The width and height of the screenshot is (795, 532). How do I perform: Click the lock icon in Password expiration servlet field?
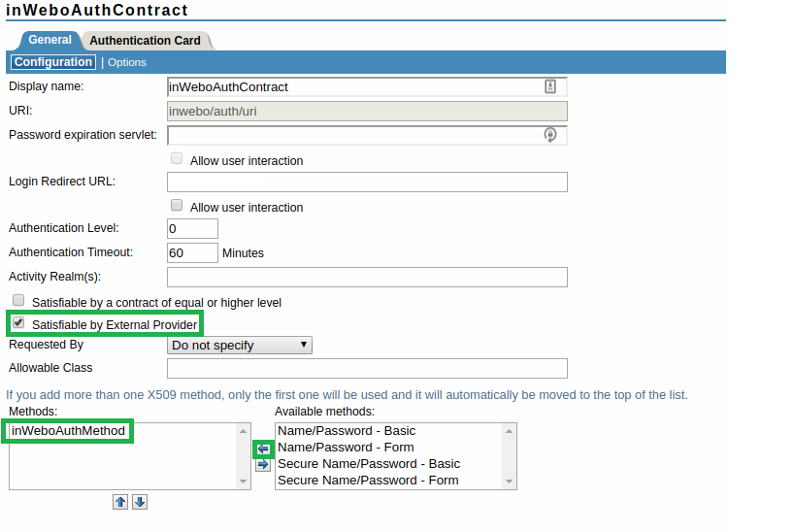pyautogui.click(x=549, y=135)
